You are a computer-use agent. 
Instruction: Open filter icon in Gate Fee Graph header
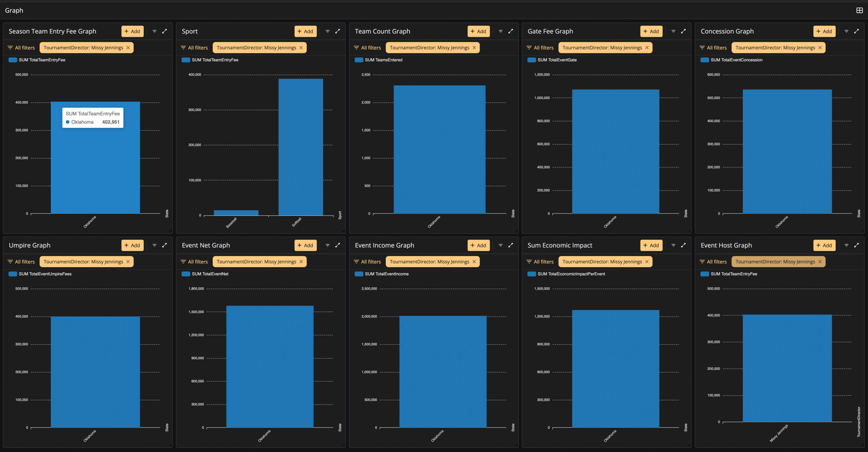click(x=673, y=31)
